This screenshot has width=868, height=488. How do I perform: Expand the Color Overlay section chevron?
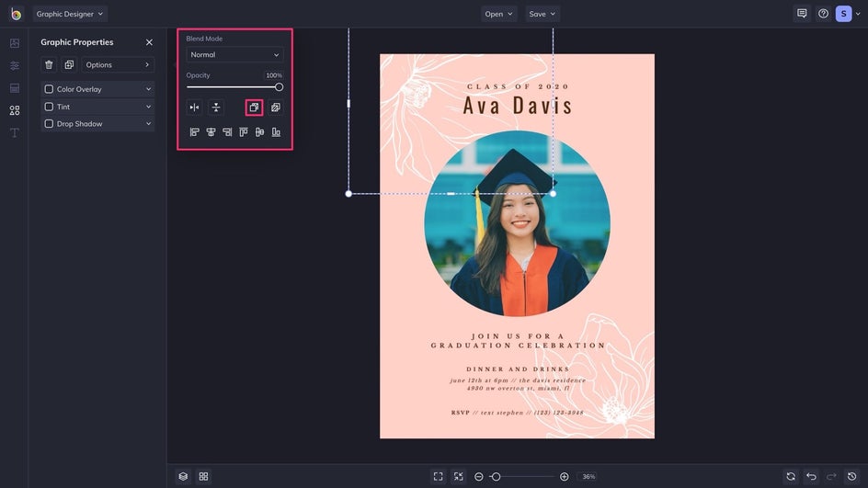click(x=148, y=89)
